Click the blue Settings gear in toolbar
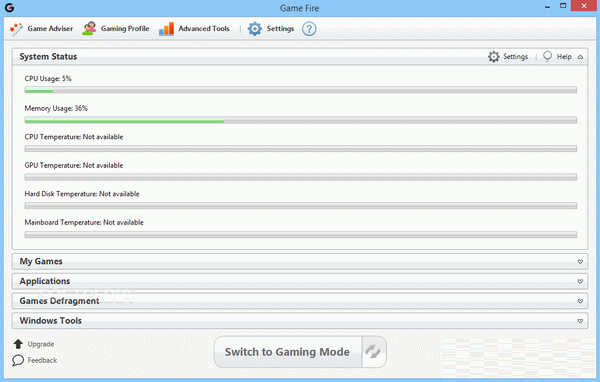This screenshot has width=600, height=382. pyautogui.click(x=255, y=29)
